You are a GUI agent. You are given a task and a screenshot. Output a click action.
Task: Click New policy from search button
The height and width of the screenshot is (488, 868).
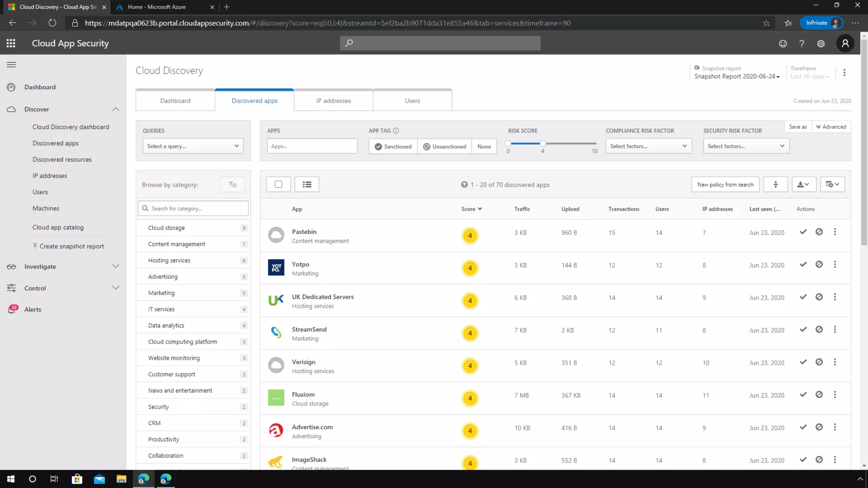tap(725, 184)
